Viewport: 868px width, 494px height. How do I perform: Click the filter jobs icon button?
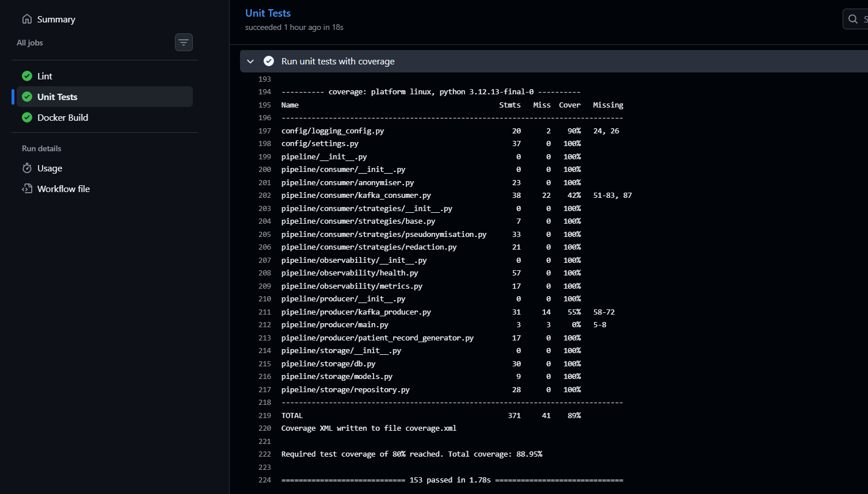[184, 43]
